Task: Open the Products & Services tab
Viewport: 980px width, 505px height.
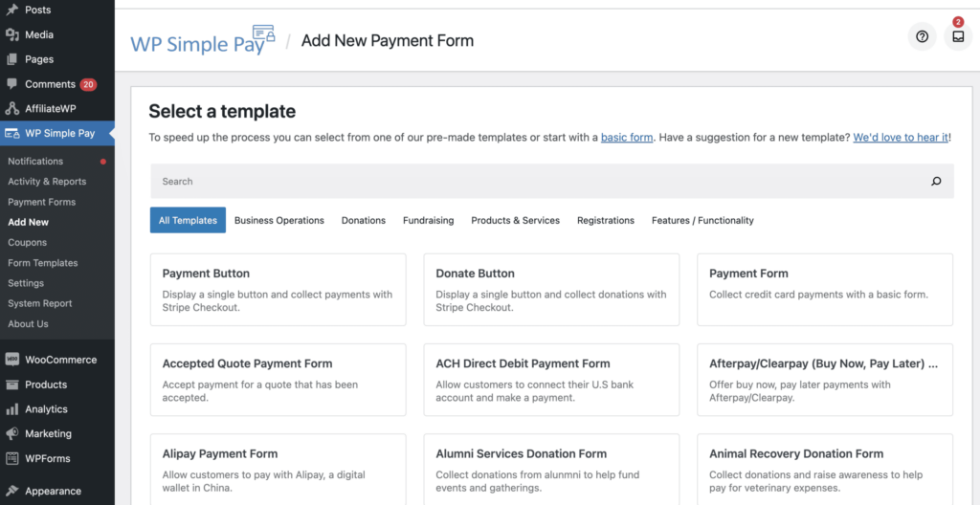Action: coord(516,221)
